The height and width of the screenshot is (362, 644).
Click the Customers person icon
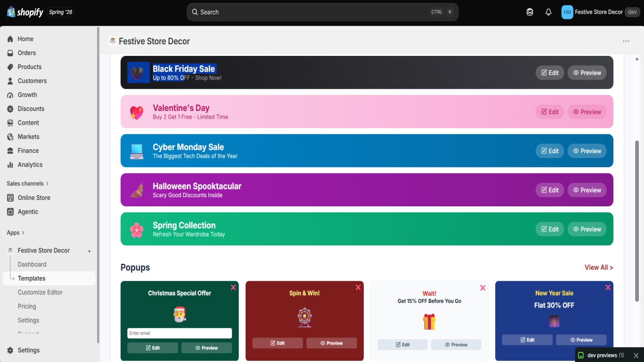tap(10, 81)
